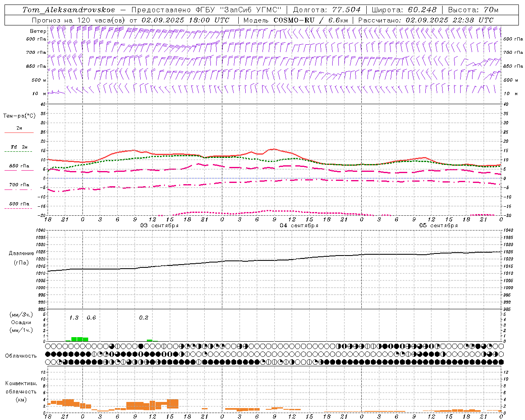Click the 0.6 precipitation amount value
The image size is (525, 420).
[91, 318]
